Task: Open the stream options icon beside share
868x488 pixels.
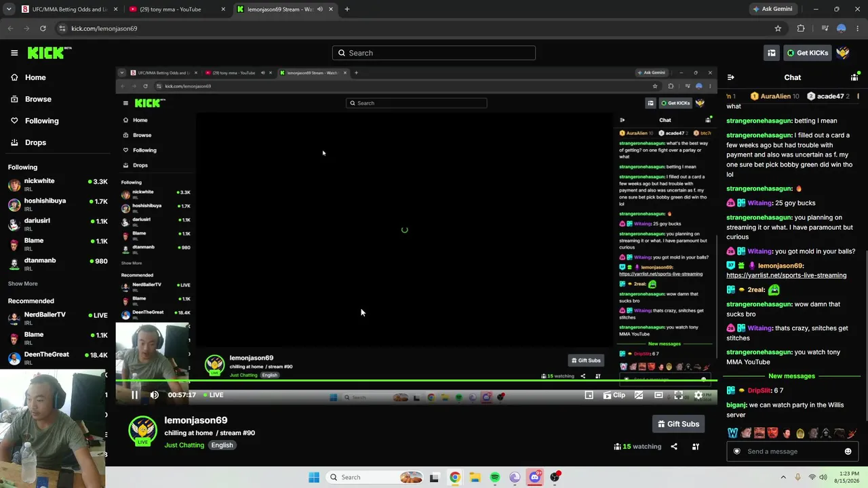Action: [x=695, y=447]
